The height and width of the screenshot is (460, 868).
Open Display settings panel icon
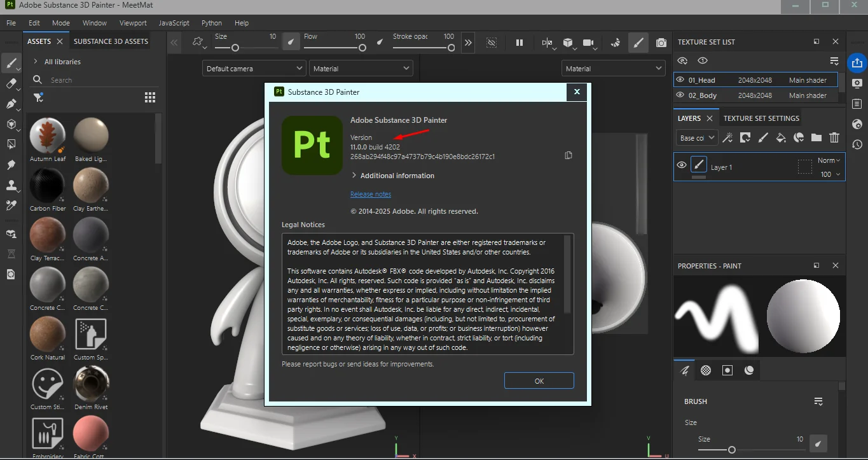tap(857, 83)
